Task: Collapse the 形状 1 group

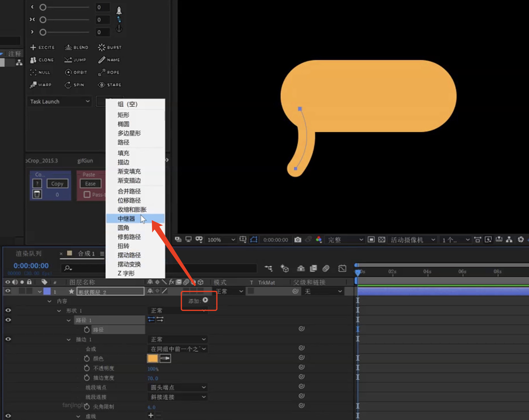Action: (59, 311)
